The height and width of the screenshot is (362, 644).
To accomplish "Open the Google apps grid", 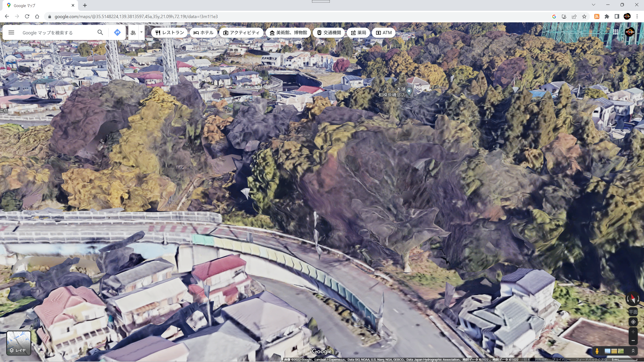I will pyautogui.click(x=616, y=32).
